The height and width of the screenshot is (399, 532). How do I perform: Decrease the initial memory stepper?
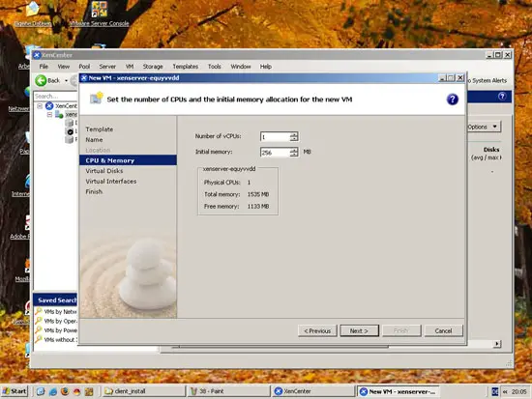tap(294, 155)
